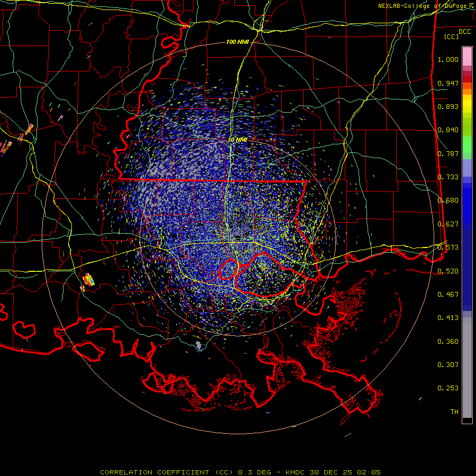This screenshot has height=476, width=476.
Task: Pick the black segment at colorbar bottom
Action: coord(467,420)
